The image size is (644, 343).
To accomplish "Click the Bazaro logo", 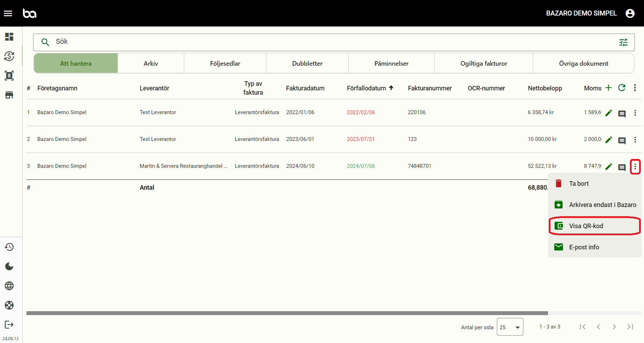I will 30,13.
